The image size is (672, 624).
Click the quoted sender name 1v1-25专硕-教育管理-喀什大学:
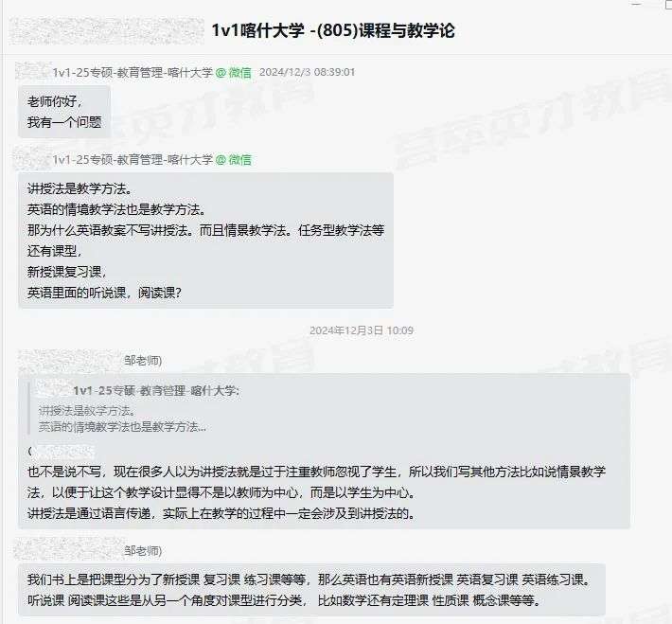pyautogui.click(x=156, y=391)
